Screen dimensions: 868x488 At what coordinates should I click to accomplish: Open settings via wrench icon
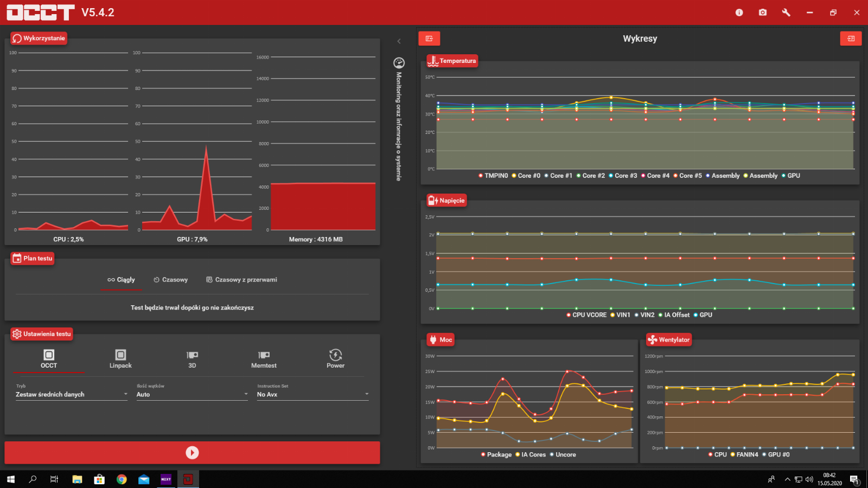pyautogui.click(x=786, y=12)
